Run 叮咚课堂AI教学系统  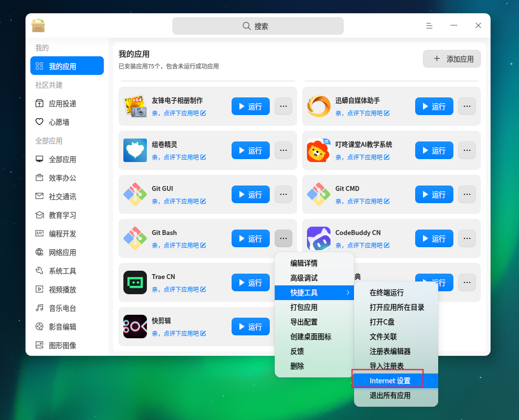tap(434, 150)
